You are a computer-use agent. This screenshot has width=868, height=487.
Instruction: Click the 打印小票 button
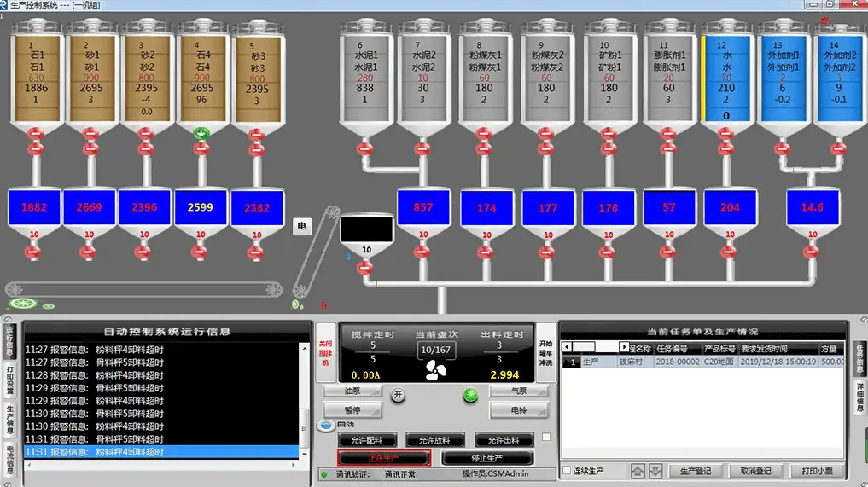[816, 471]
